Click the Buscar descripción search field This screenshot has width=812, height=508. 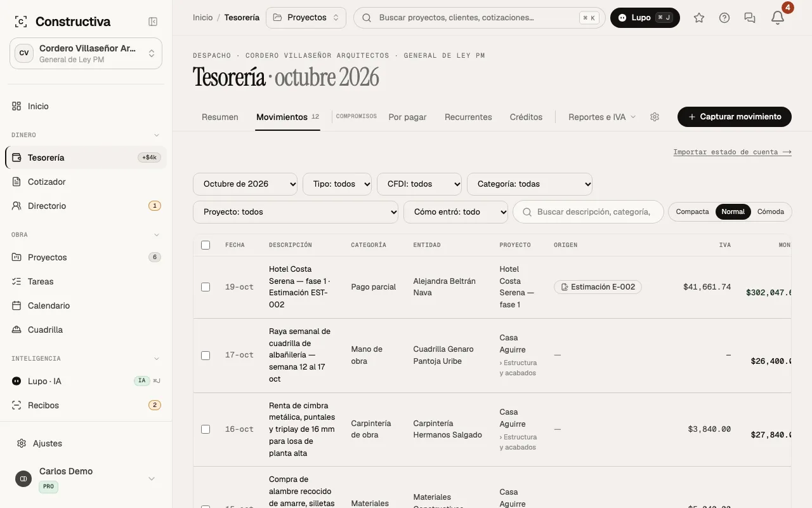click(588, 212)
